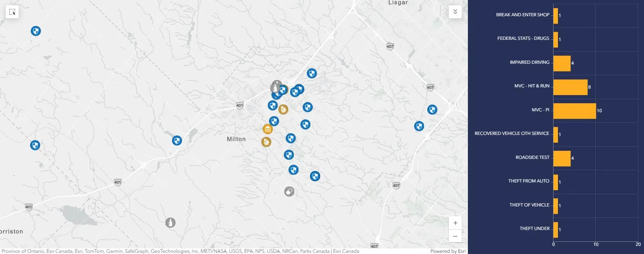Select the southernmost blue shield marker
644x254 pixels.
[315, 176]
